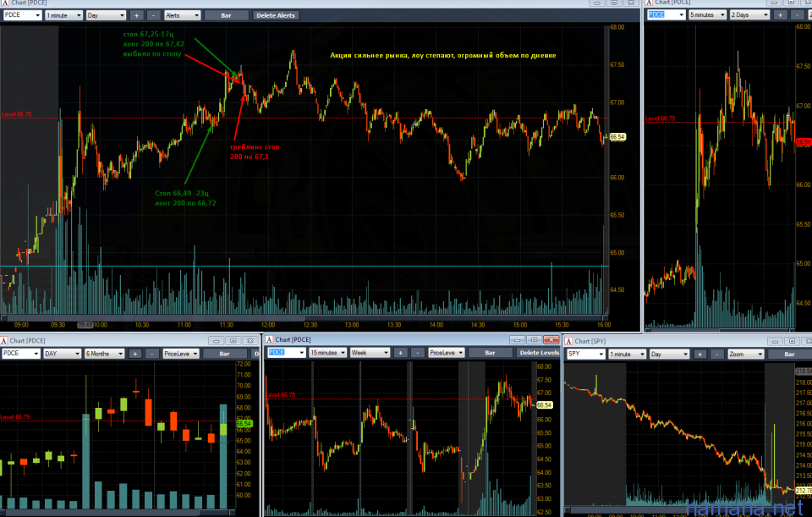
Task: Click the yellow 66.54 price label in main chart
Action: pyautogui.click(x=617, y=137)
